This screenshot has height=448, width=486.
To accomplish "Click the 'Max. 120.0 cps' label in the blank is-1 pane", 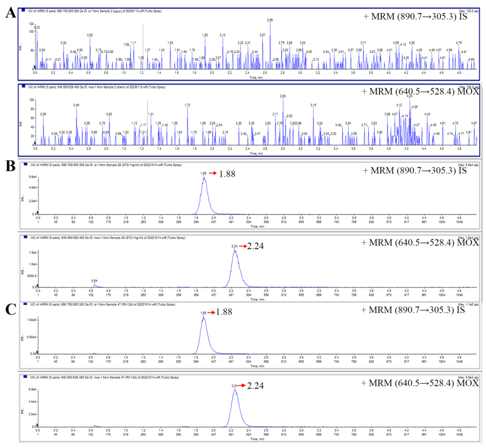I will (469, 11).
